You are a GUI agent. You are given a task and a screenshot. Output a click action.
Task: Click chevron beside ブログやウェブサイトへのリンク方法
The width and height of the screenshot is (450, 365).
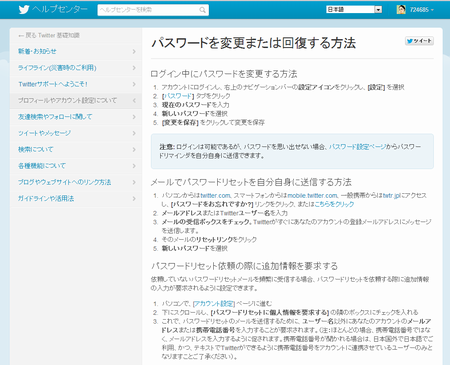coord(134,182)
